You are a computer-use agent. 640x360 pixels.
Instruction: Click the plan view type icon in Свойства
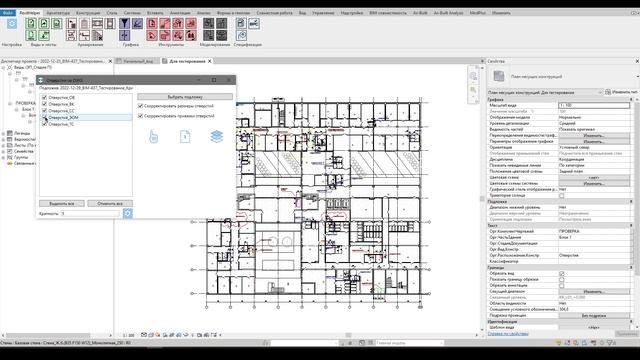(499, 76)
